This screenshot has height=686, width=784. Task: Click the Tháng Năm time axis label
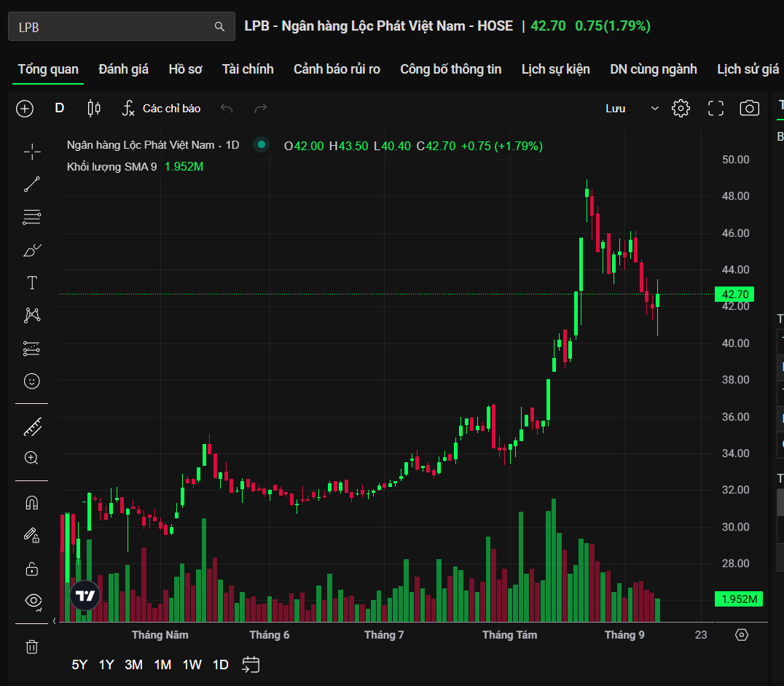click(x=160, y=635)
